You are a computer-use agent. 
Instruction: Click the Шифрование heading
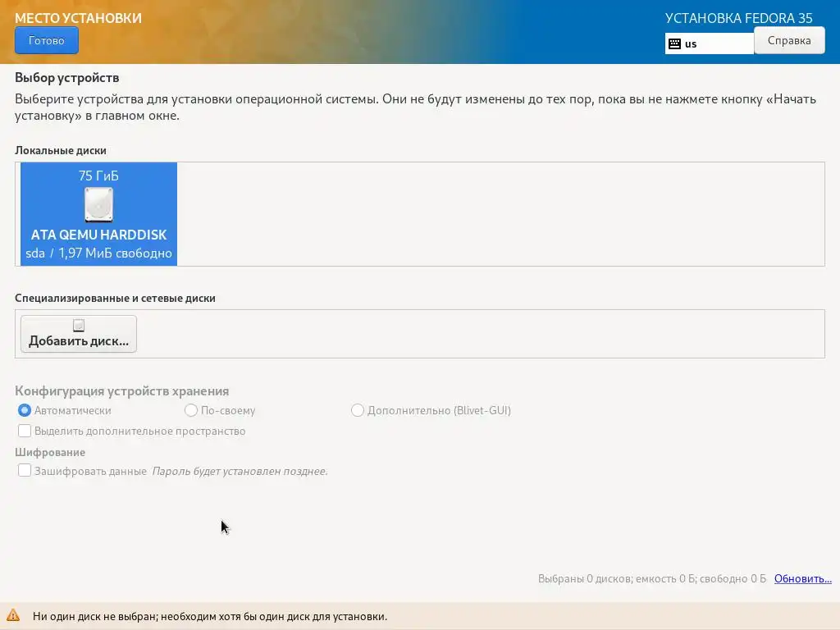tap(50, 452)
